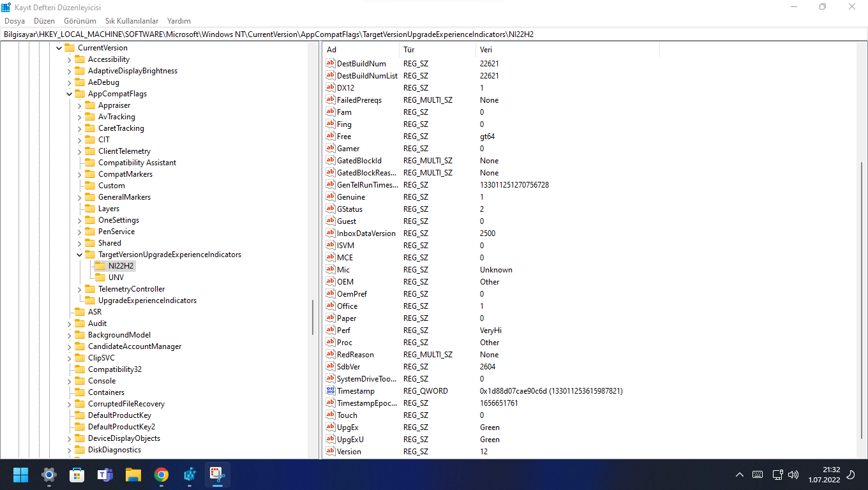868x490 pixels.
Task: Select the Office value icon
Action: pyautogui.click(x=331, y=306)
